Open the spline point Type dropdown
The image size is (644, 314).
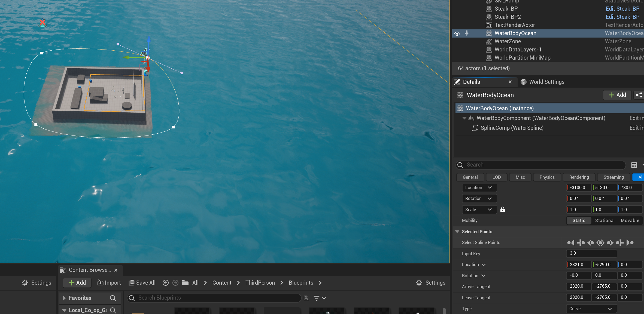591,309
